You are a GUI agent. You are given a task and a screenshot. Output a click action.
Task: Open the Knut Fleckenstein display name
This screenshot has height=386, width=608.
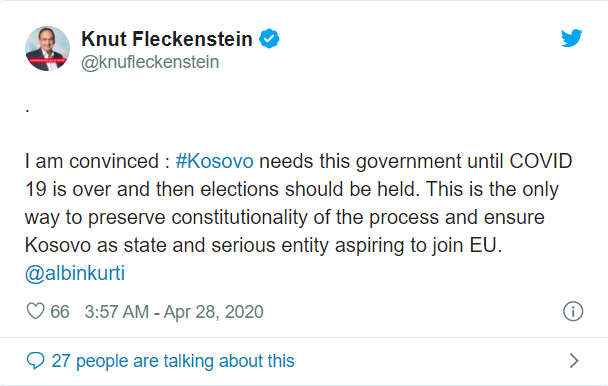[x=167, y=39]
